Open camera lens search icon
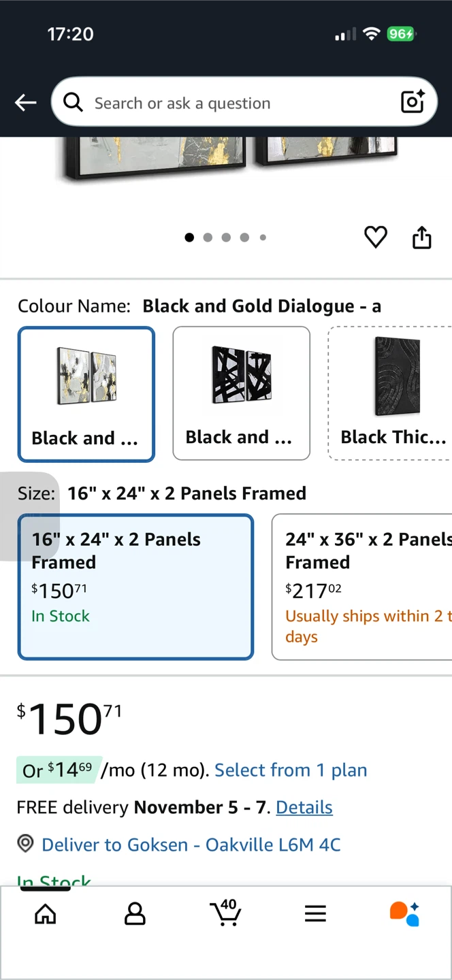Screen dimensions: 452x980 [x=413, y=102]
